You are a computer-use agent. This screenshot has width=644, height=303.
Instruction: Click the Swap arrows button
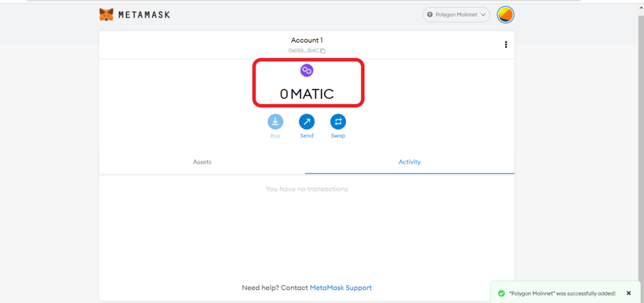point(338,122)
